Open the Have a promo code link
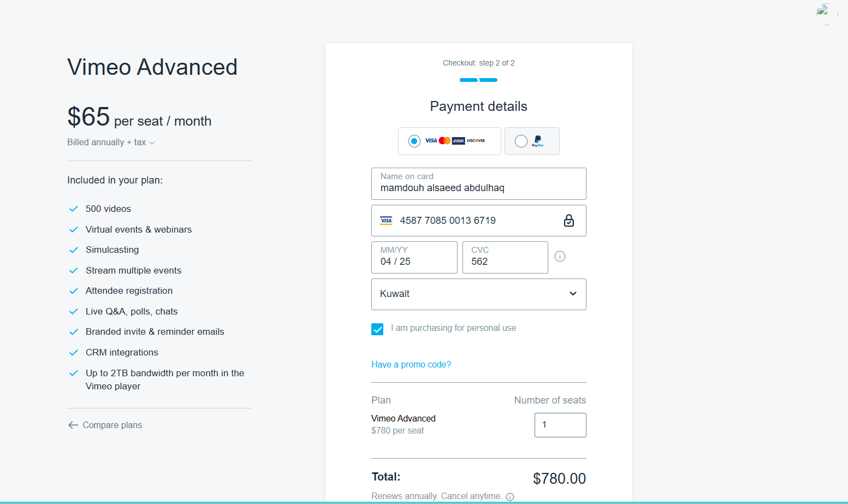Screen dimensions: 848x504 tap(411, 365)
